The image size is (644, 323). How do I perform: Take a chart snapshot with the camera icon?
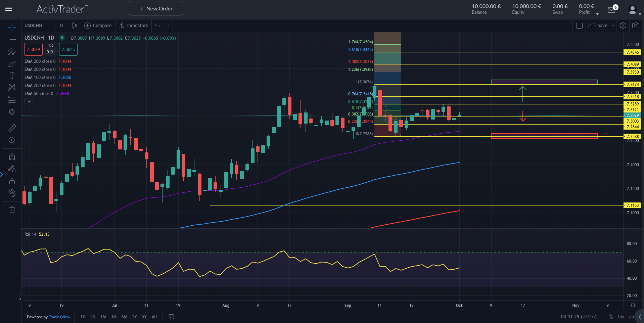636,25
